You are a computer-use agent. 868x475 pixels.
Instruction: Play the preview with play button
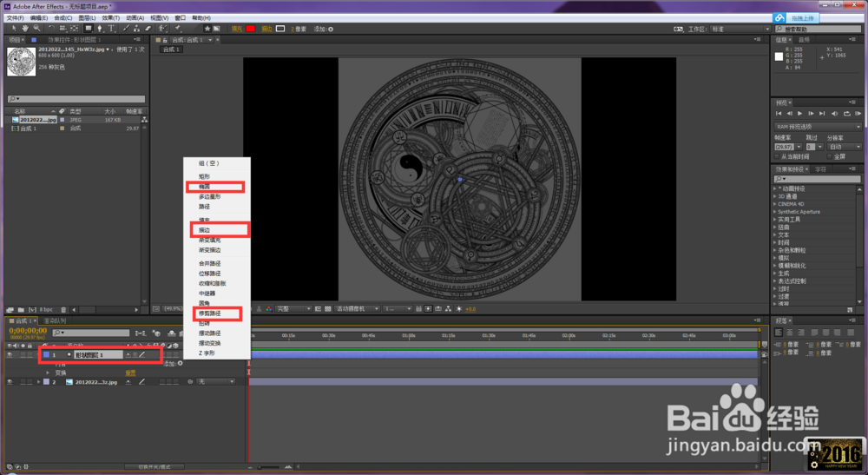click(x=800, y=114)
